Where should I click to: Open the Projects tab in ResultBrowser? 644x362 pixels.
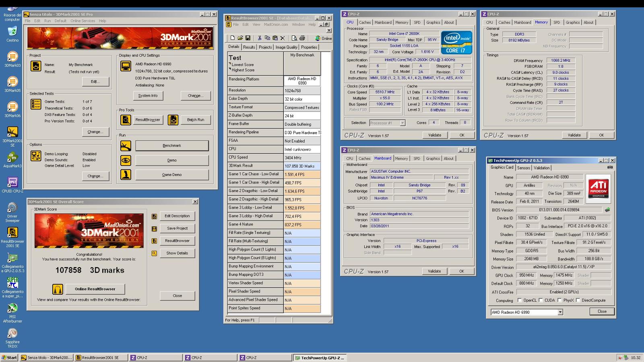265,47
